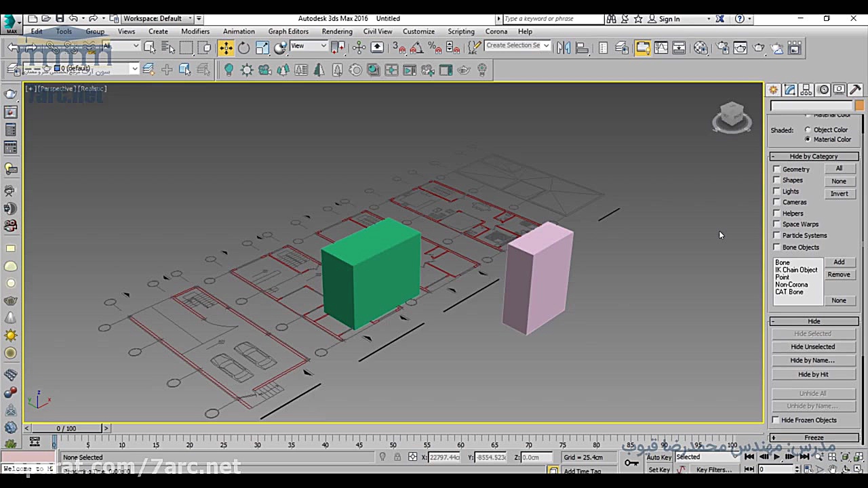868x488 pixels.
Task: Open the Curve Editor from toolbar
Action: pos(661,47)
